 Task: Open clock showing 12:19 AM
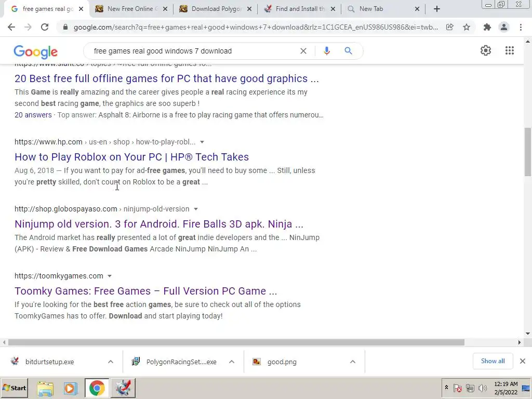(x=506, y=388)
